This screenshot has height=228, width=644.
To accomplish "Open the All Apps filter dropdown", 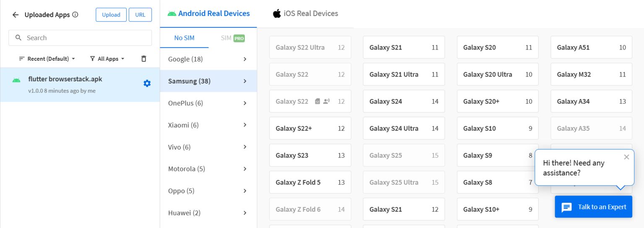I will pyautogui.click(x=107, y=59).
